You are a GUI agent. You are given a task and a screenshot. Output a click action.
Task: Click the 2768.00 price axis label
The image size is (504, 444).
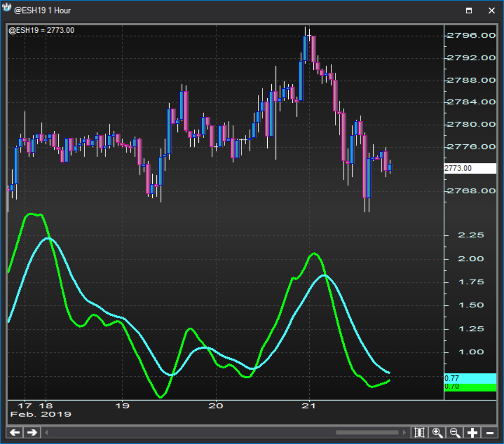pos(471,191)
